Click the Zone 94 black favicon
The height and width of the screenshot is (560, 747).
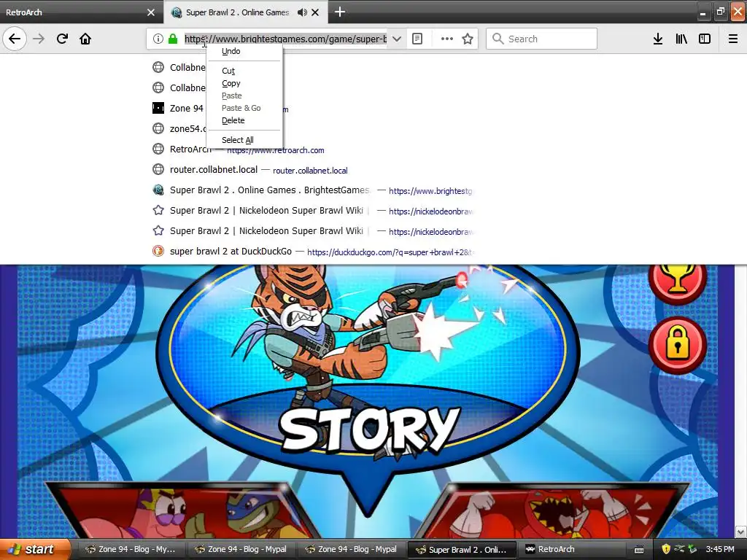(x=158, y=108)
